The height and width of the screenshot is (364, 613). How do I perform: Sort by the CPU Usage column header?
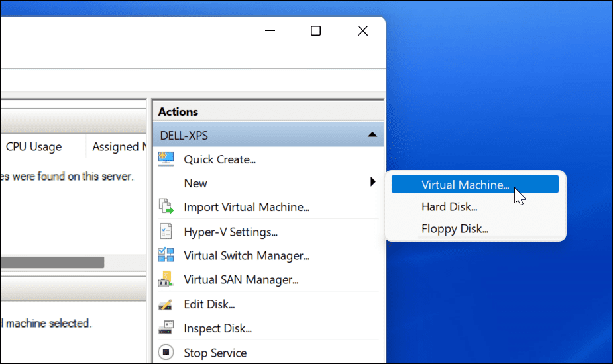[x=34, y=146]
